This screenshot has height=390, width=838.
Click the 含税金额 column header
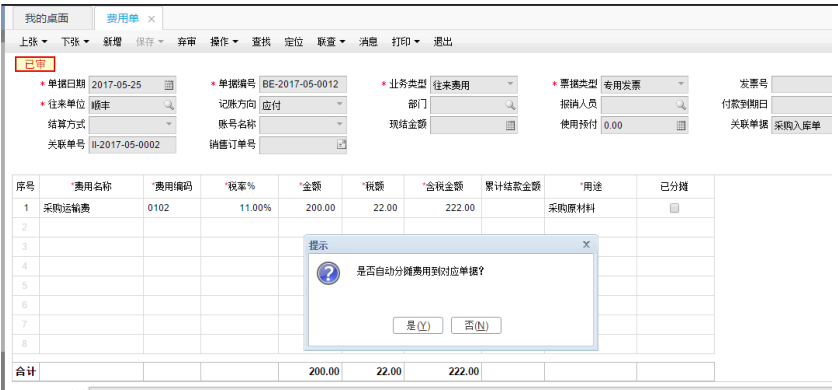pos(443,186)
